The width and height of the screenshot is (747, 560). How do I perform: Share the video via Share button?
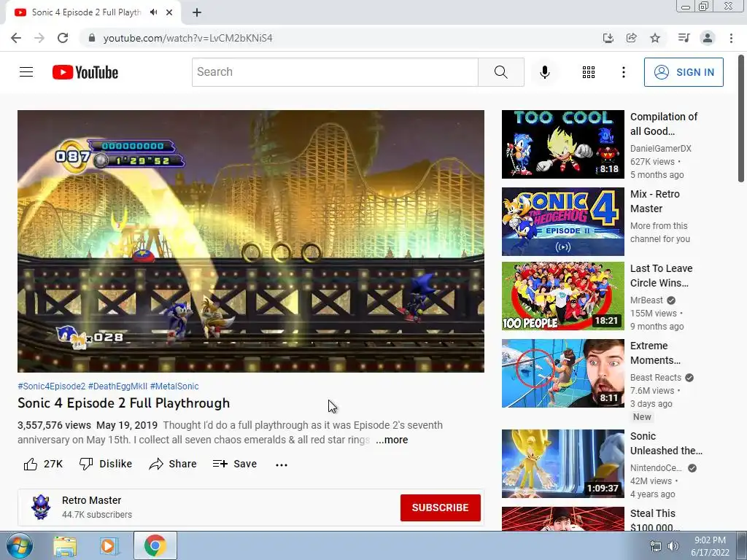coord(172,464)
